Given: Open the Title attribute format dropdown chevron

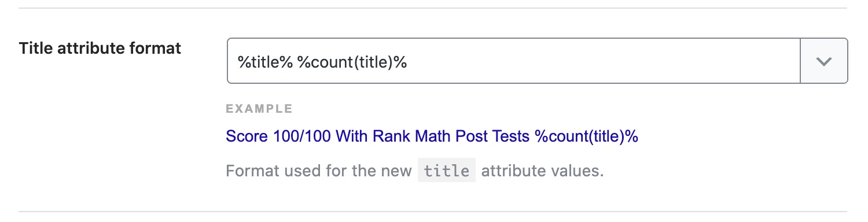Looking at the screenshot, I should [823, 61].
